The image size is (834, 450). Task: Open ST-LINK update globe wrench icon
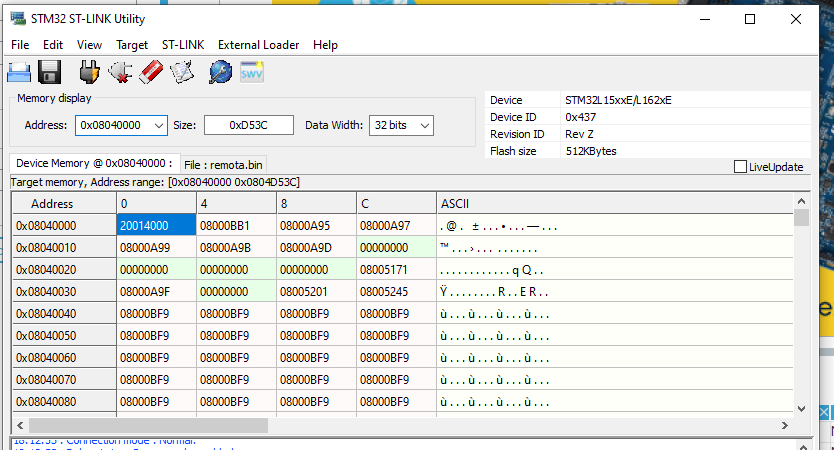point(220,72)
